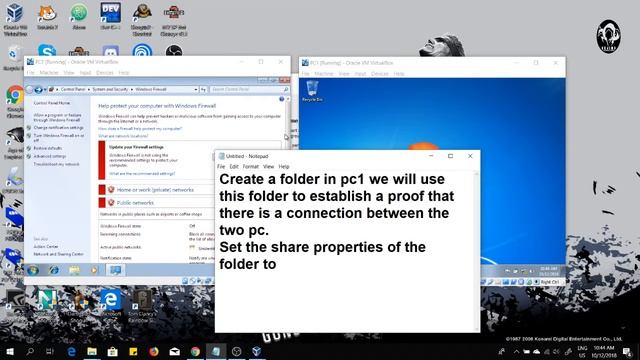Image resolution: width=640 pixels, height=360 pixels.
Task: Launch Firefox from host taskbar
Action: tap(154, 351)
